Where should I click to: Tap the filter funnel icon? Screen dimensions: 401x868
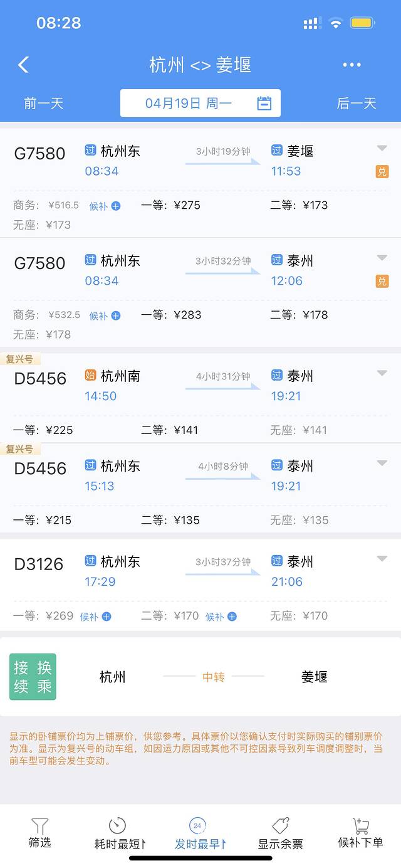click(x=39, y=826)
